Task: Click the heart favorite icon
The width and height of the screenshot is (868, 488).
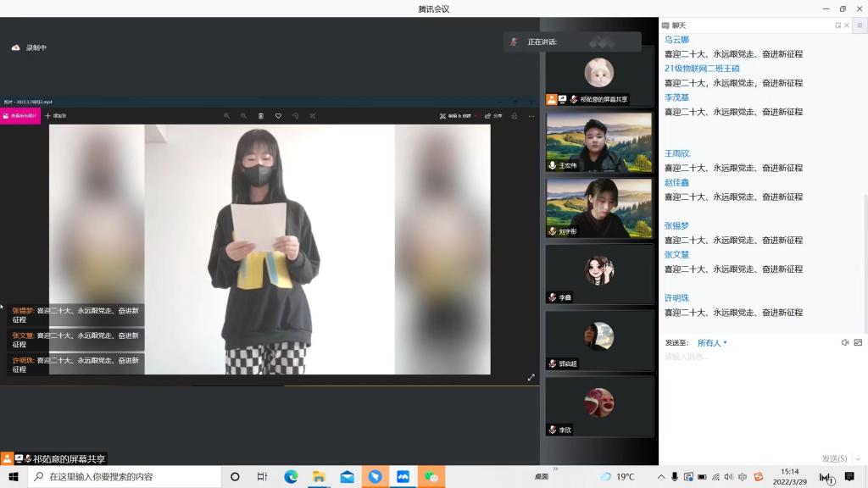Action: (x=278, y=116)
